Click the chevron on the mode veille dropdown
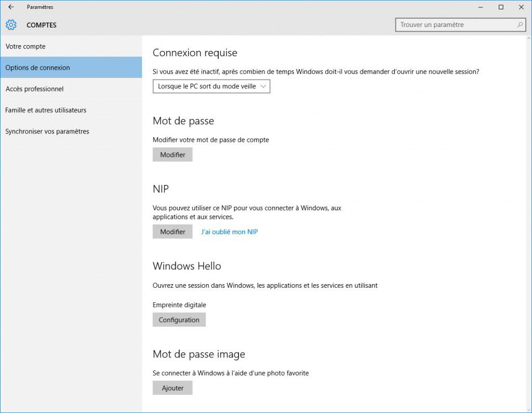Viewport: 532px width, 413px height. [263, 86]
